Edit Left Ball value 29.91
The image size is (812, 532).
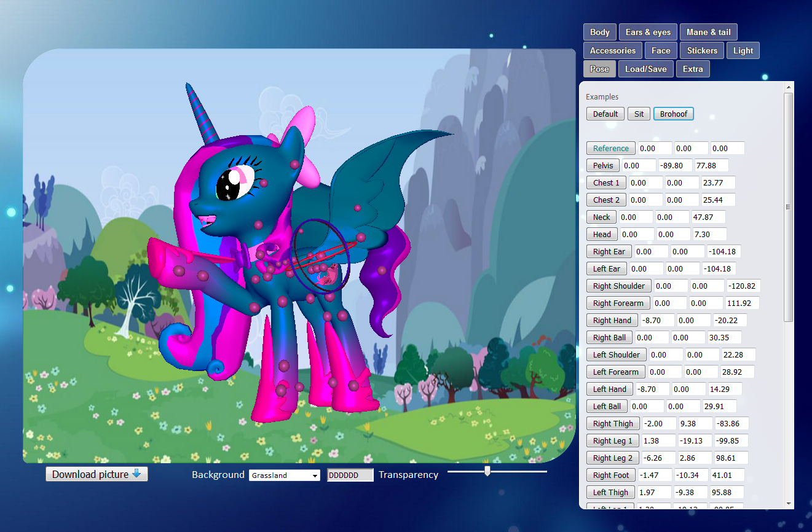(719, 406)
